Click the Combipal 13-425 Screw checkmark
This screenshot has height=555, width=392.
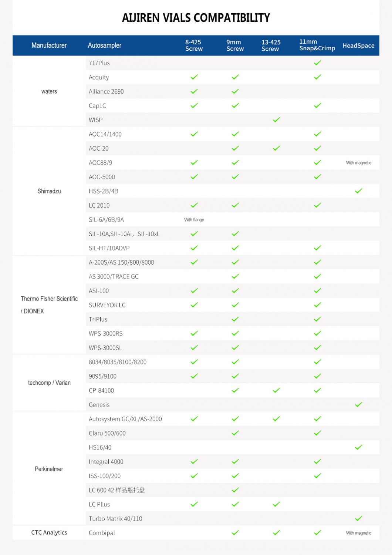point(276,533)
